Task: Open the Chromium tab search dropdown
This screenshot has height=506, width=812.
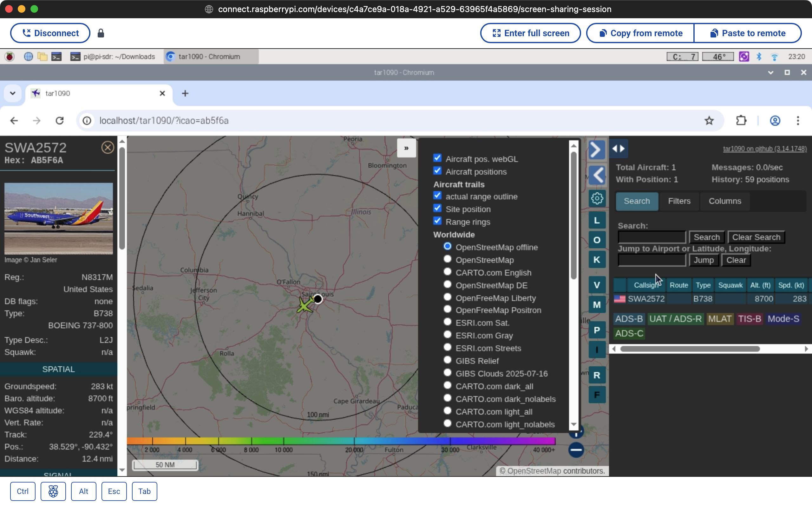Action: pyautogui.click(x=13, y=93)
